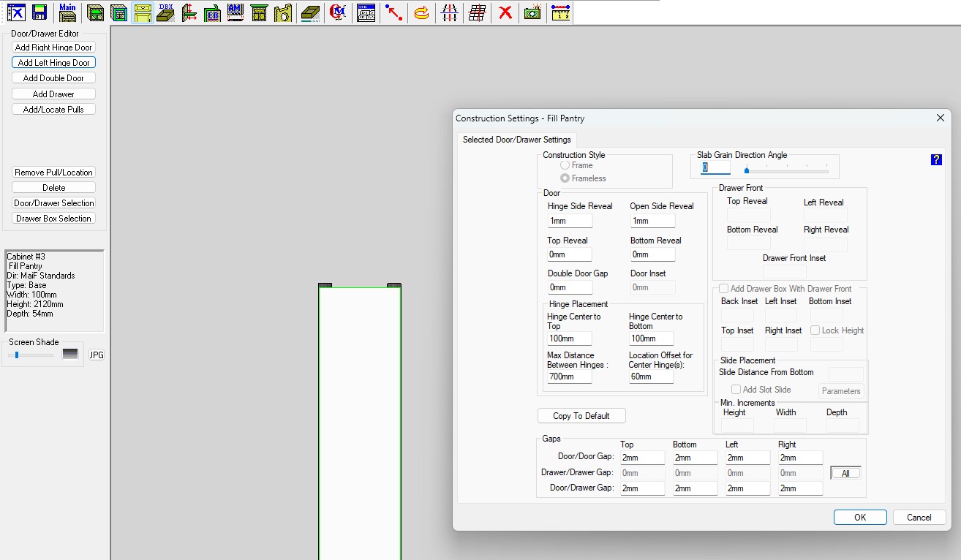The width and height of the screenshot is (961, 560).
Task: Click the Hinge Side Reveal input field
Action: coord(569,221)
